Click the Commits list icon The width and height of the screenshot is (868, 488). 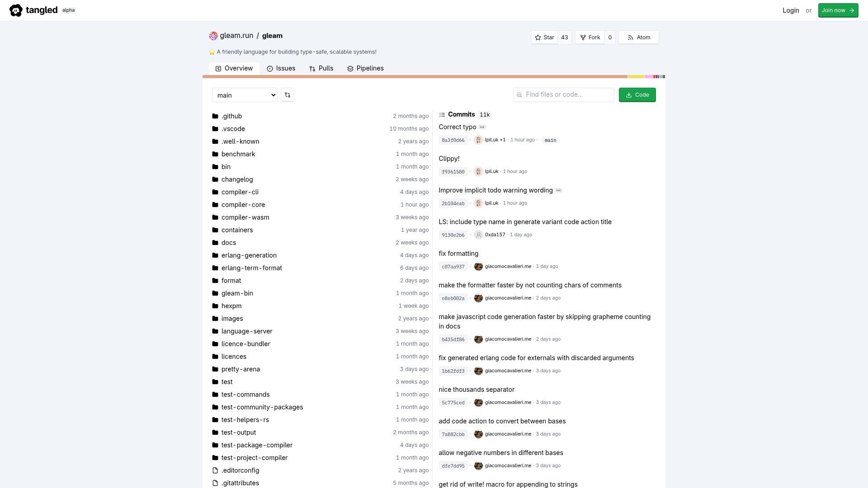pos(442,115)
